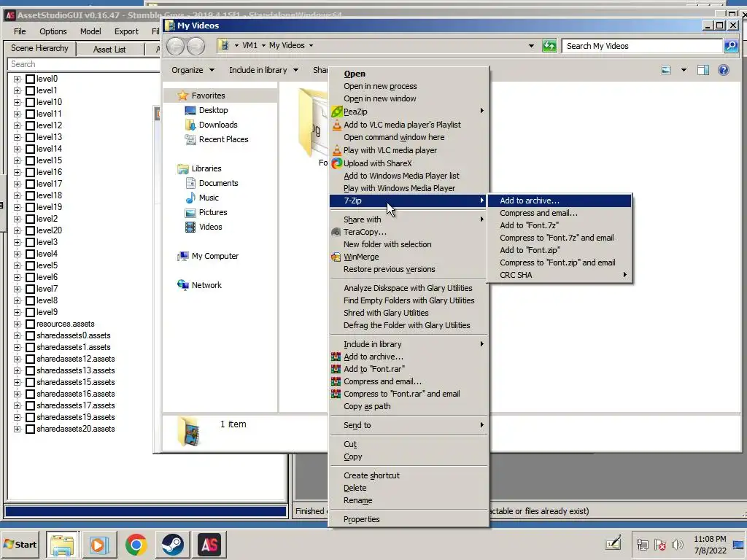Check the sharedassets20.assets checkbox

click(30, 429)
